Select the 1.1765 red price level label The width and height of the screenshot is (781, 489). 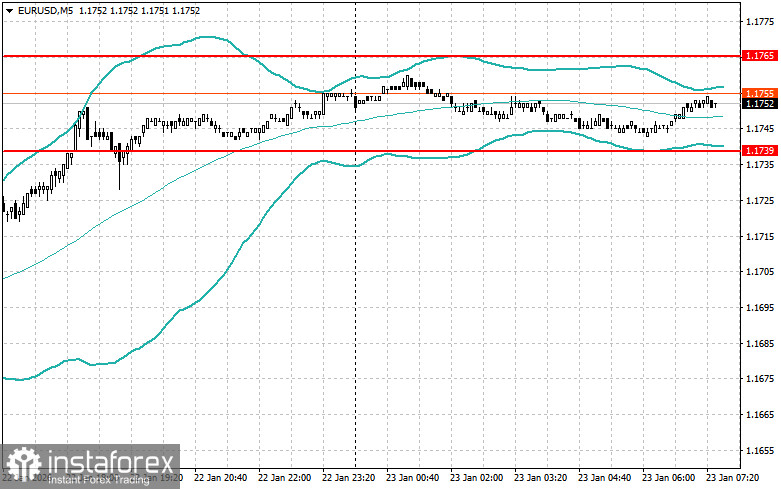tap(760, 56)
